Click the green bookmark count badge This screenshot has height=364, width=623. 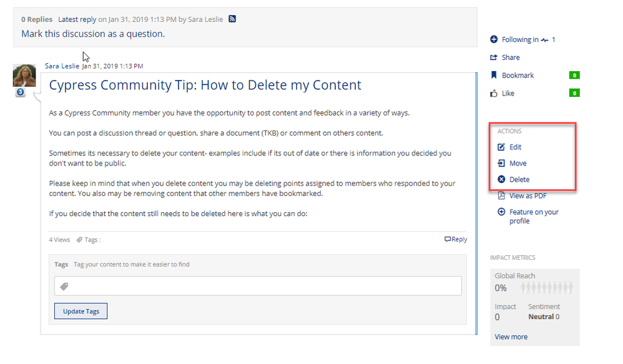click(574, 75)
